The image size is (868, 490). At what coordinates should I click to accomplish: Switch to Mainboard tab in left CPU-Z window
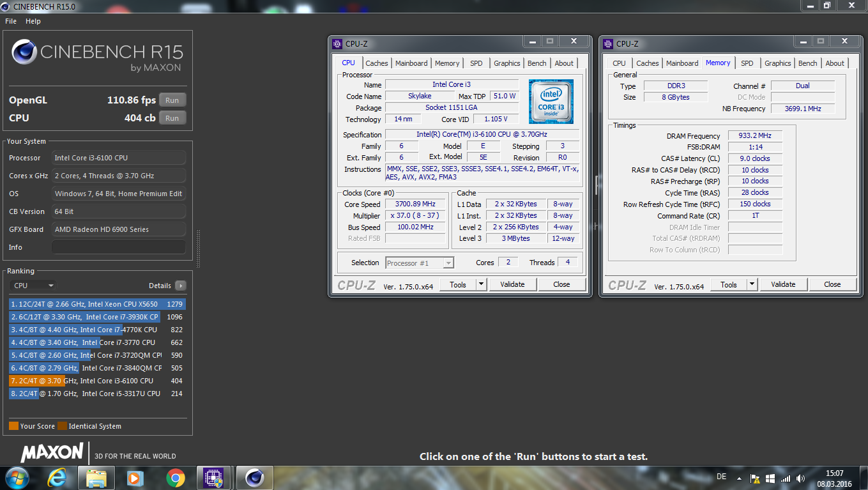click(411, 63)
